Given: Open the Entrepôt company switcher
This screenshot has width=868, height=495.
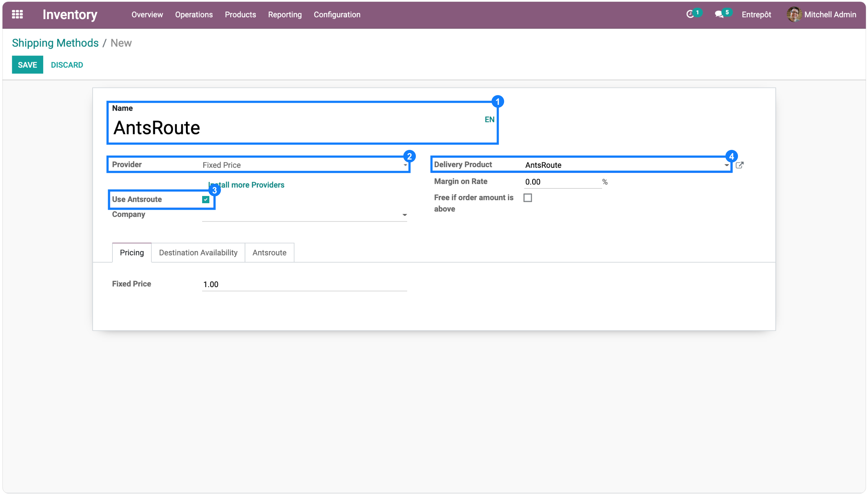Looking at the screenshot, I should pyautogui.click(x=756, y=14).
